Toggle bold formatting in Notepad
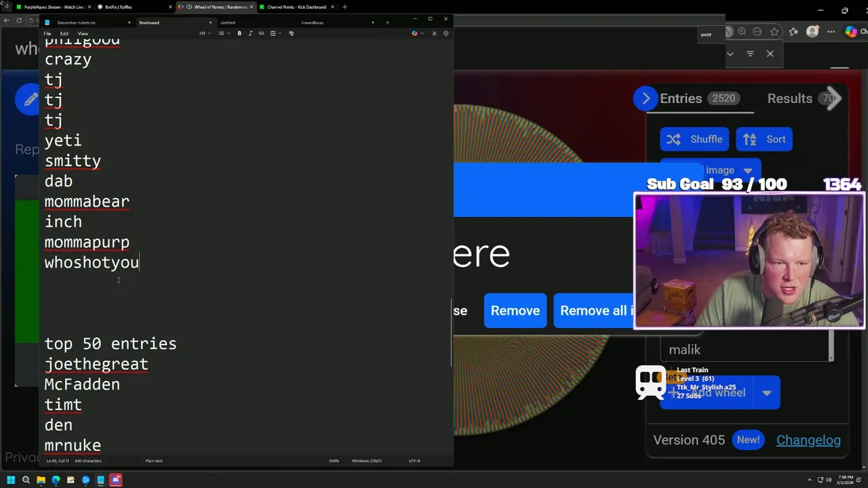The image size is (868, 488). tap(239, 33)
